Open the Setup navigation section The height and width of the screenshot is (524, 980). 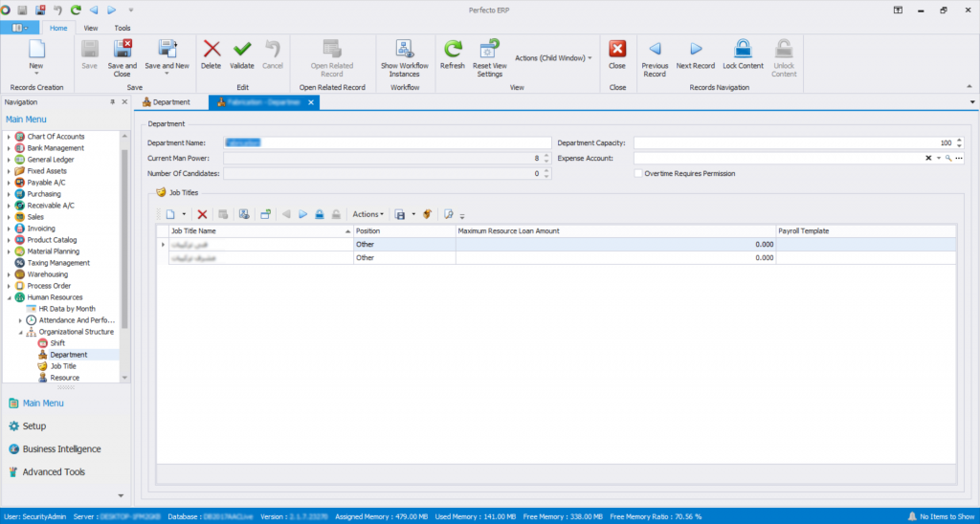33,426
